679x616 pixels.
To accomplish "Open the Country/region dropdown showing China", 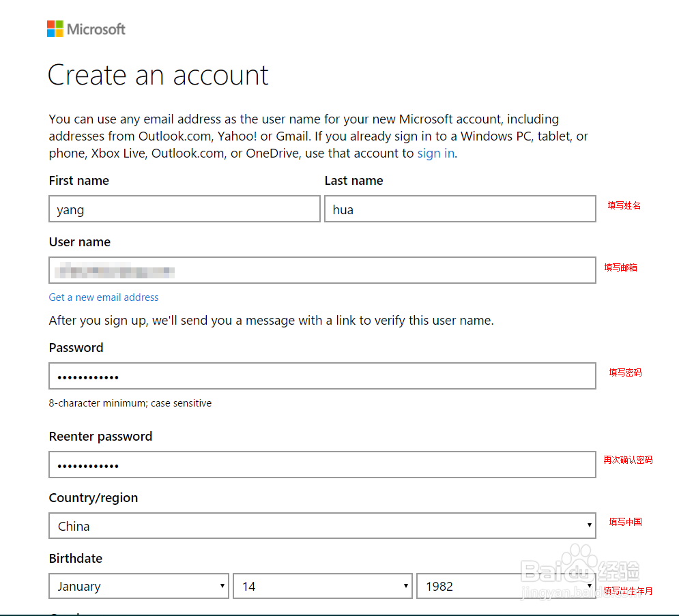I will pos(322,526).
